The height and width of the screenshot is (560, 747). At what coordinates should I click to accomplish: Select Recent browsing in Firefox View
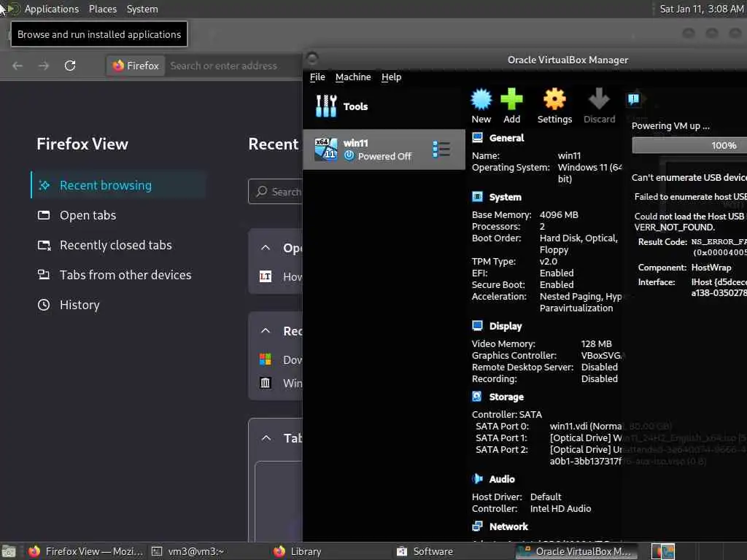(119, 185)
